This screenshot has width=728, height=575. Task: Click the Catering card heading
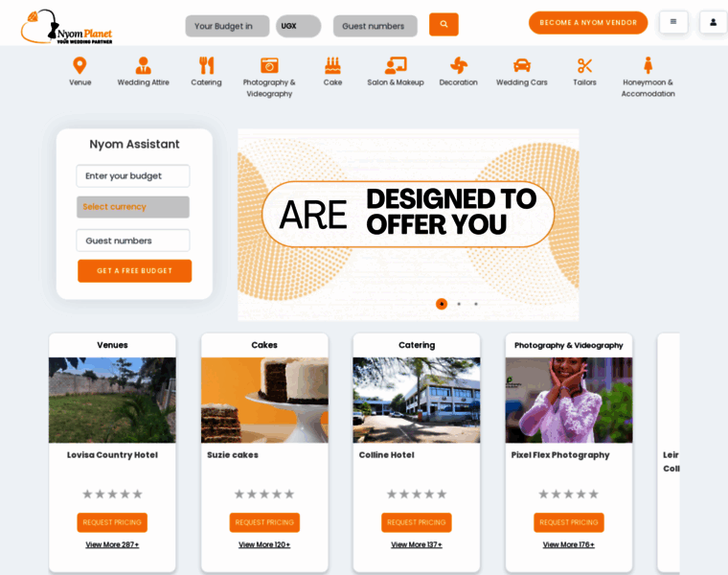416,345
